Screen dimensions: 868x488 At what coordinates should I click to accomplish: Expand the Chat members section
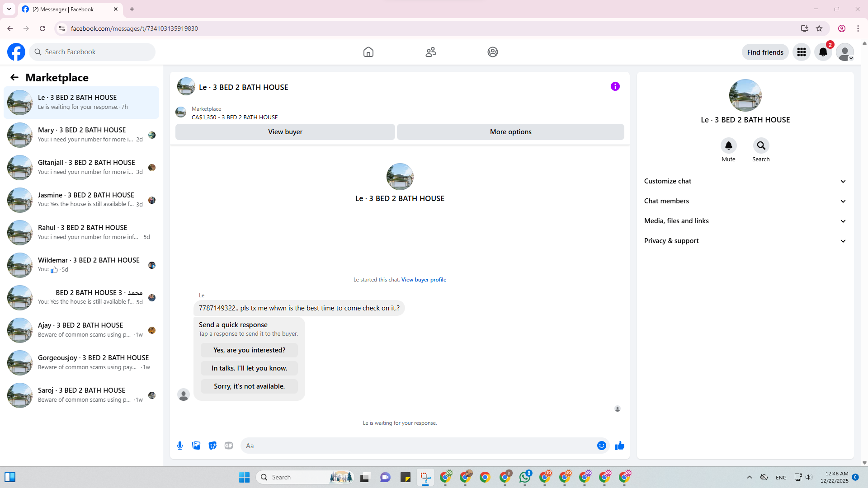pos(745,201)
